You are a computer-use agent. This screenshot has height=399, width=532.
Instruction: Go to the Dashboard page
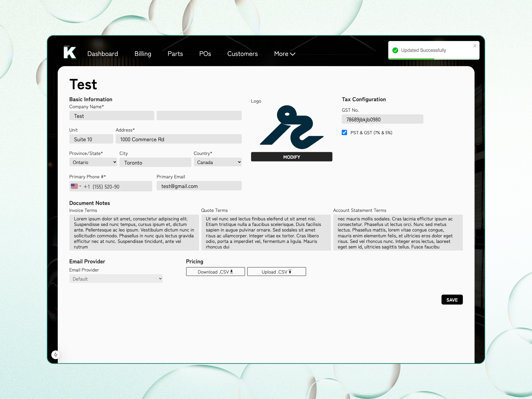coord(103,54)
